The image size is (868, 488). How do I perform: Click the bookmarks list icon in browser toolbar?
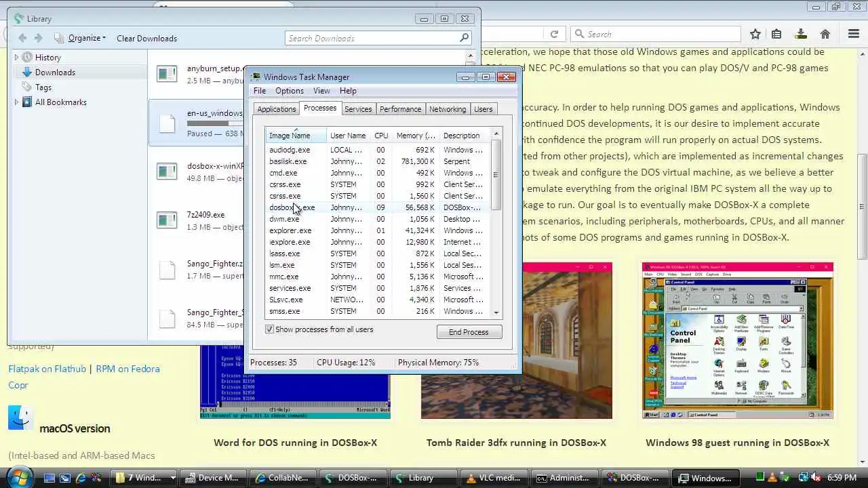(776, 34)
